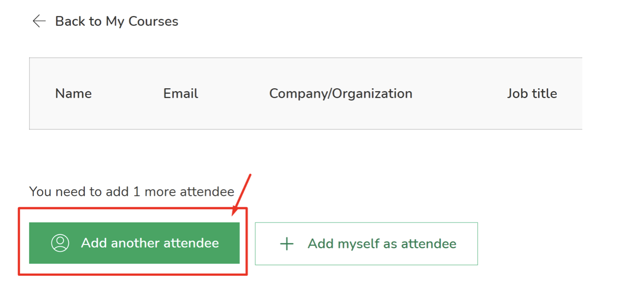Click the red annotation arrow
This screenshot has height=301, width=644.
243,193
